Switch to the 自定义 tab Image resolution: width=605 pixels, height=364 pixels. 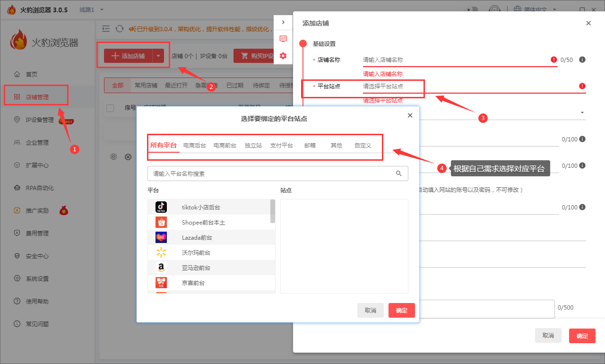363,146
